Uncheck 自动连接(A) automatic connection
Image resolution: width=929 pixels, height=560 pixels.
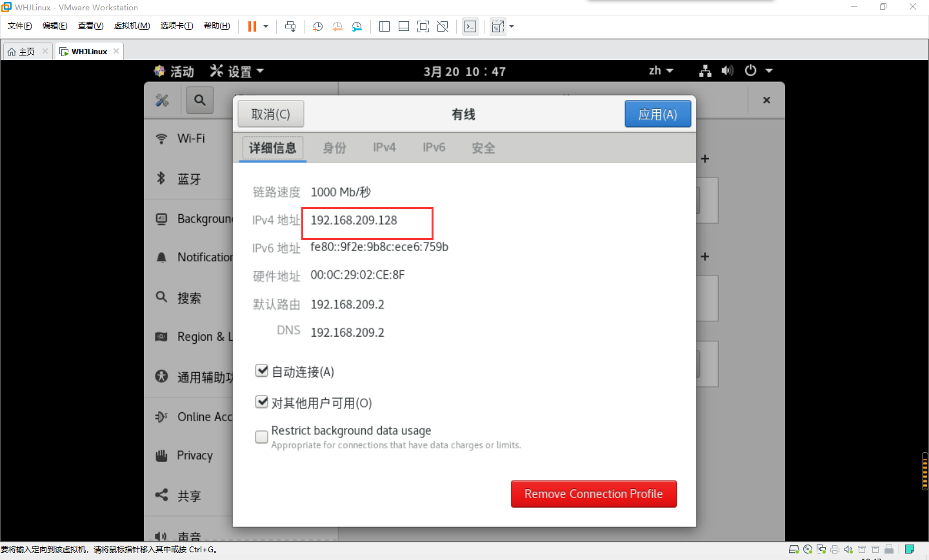point(262,370)
